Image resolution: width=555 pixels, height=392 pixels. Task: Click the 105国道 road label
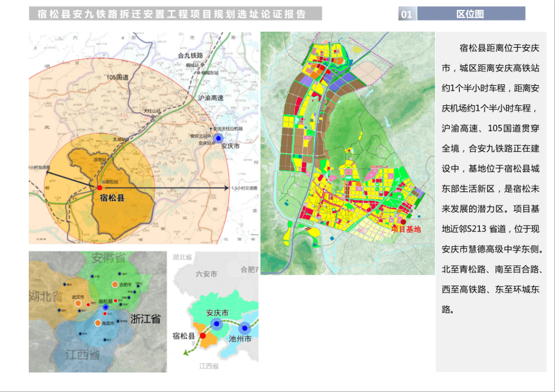118,77
